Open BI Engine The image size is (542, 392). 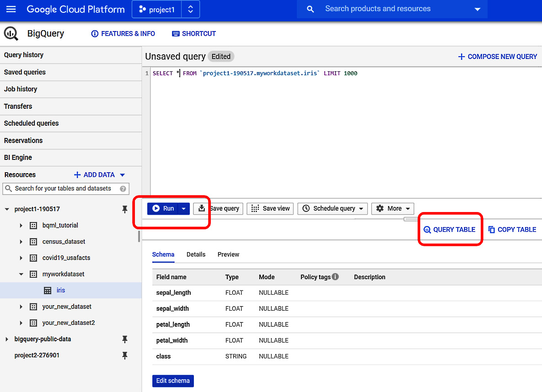pyautogui.click(x=71, y=158)
